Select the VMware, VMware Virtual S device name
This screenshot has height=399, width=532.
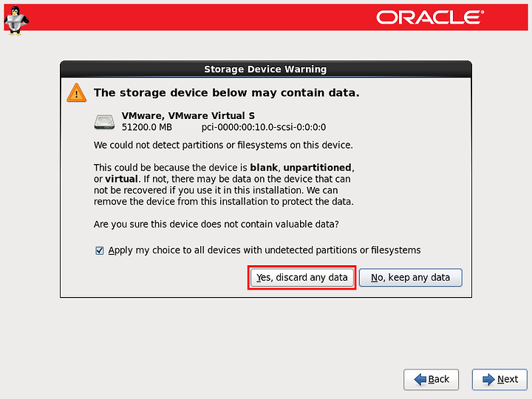click(x=188, y=116)
